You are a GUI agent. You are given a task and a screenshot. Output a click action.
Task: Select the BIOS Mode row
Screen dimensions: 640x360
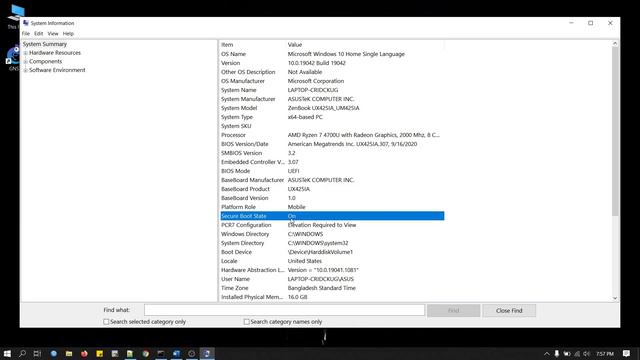click(332, 171)
